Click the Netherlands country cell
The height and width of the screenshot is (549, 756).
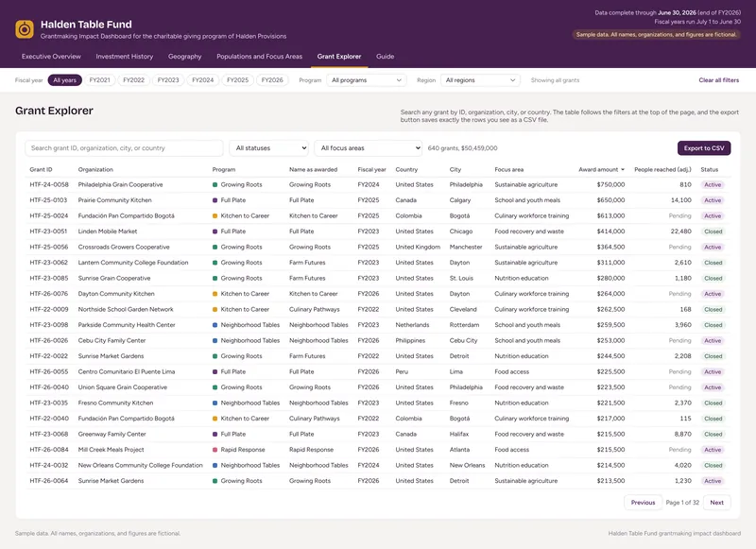click(x=412, y=325)
